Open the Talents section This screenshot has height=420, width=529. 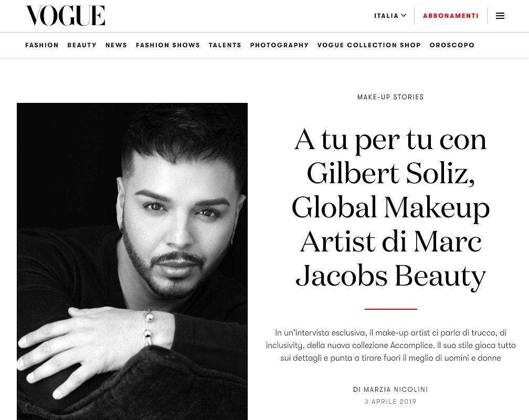(225, 45)
